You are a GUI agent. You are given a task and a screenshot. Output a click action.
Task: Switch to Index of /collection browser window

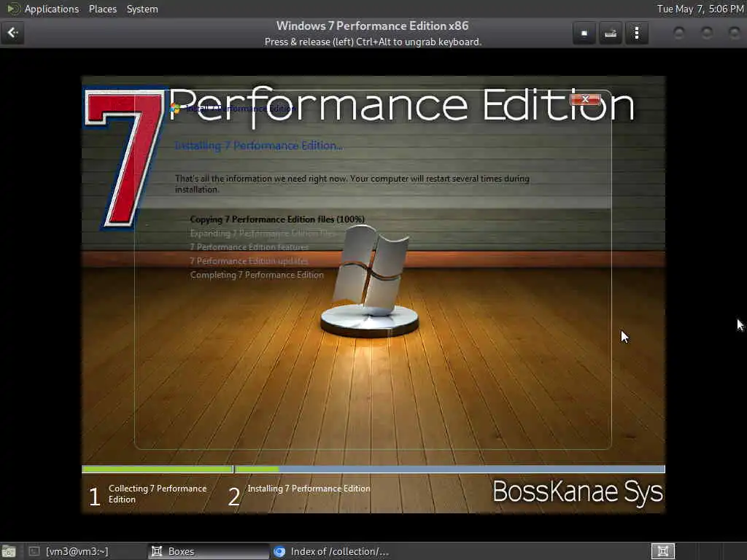pos(332,551)
